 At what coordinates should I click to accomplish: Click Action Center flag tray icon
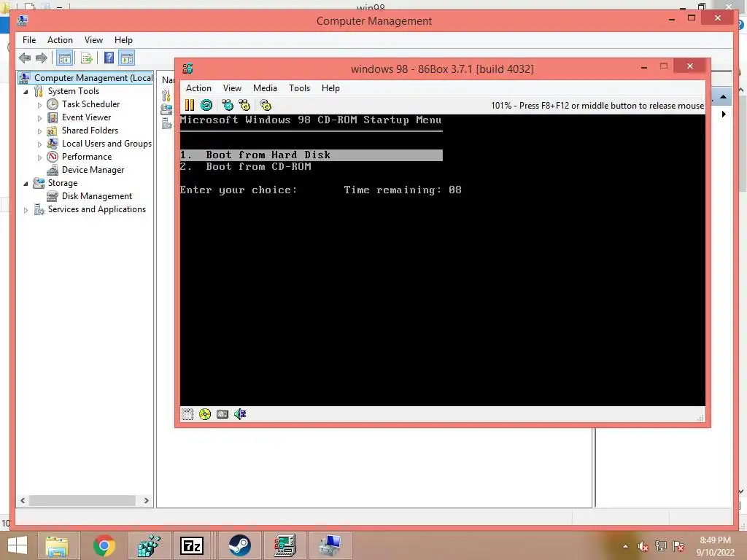click(678, 546)
